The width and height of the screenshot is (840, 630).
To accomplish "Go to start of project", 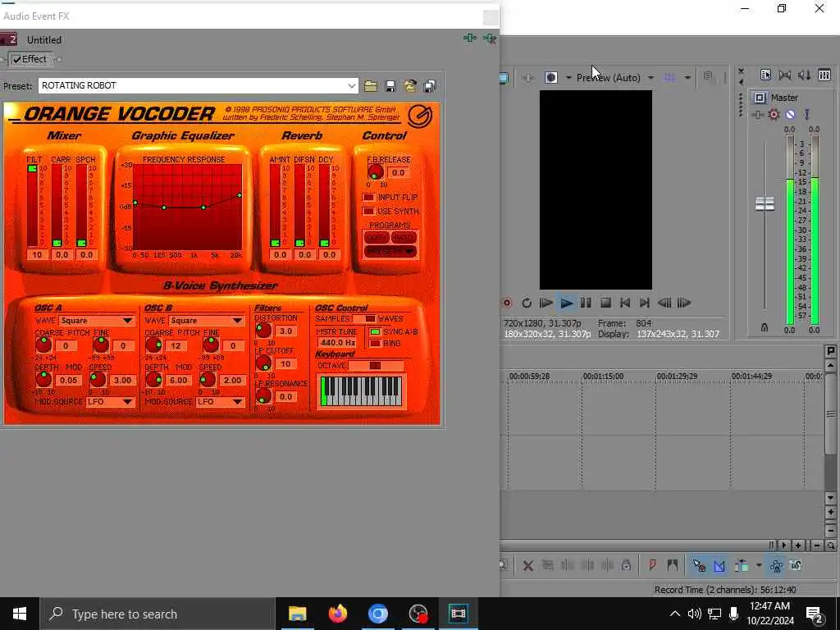I will [x=624, y=303].
